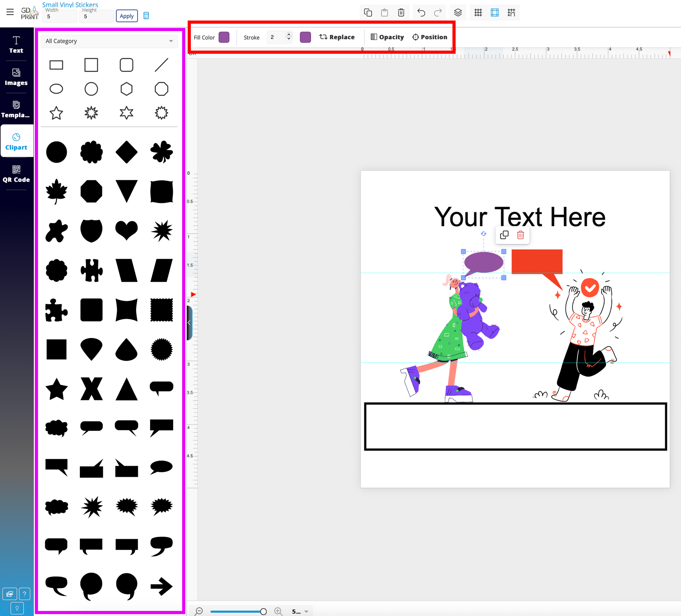The height and width of the screenshot is (616, 681).
Task: Increase the stroke value using the up stepper
Action: click(x=289, y=34)
